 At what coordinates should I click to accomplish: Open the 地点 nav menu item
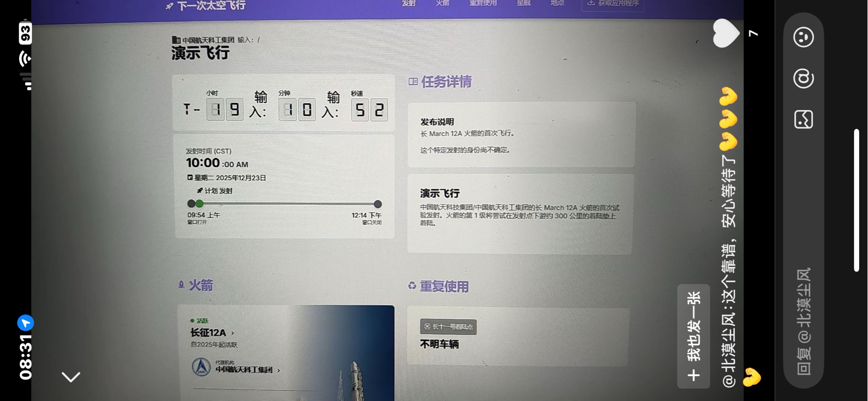click(557, 3)
